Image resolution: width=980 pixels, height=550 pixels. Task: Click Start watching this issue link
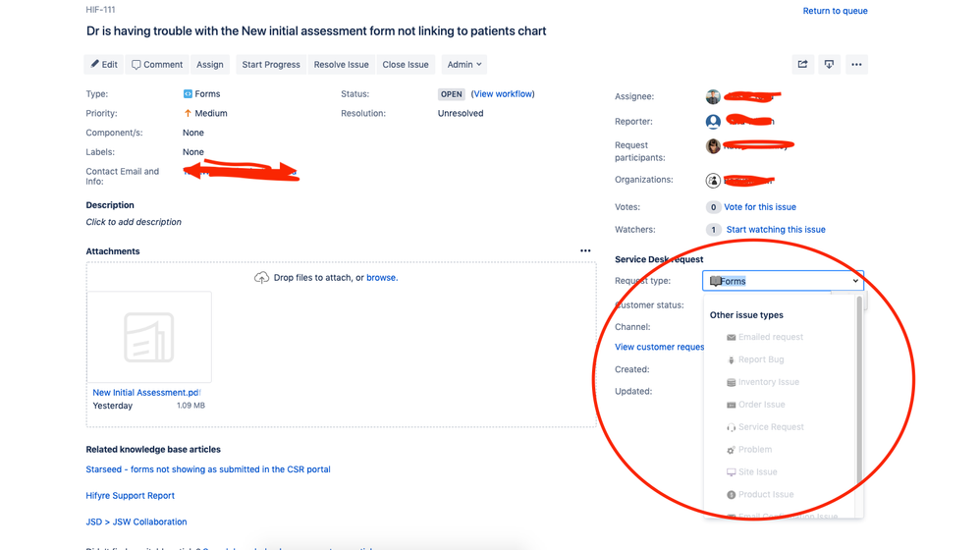(x=776, y=230)
